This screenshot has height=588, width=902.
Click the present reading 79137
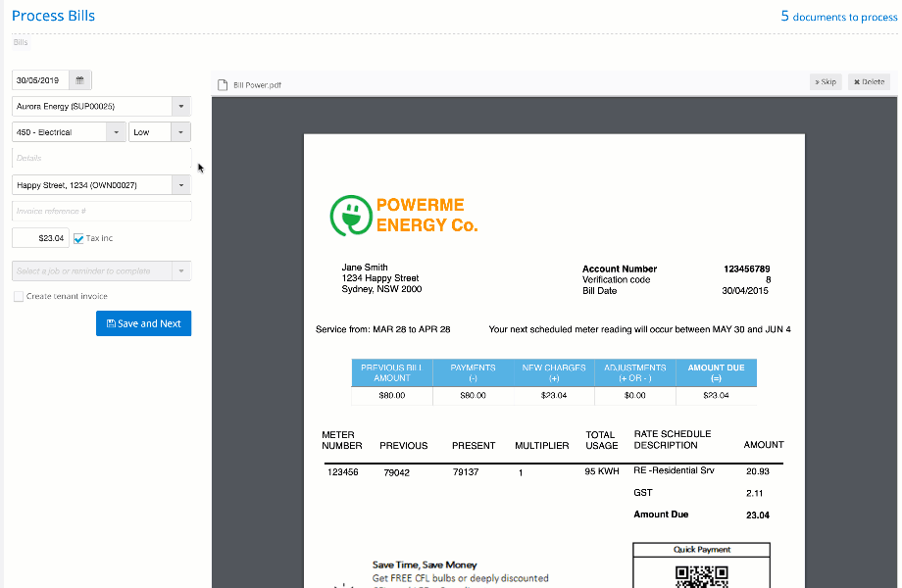(466, 472)
